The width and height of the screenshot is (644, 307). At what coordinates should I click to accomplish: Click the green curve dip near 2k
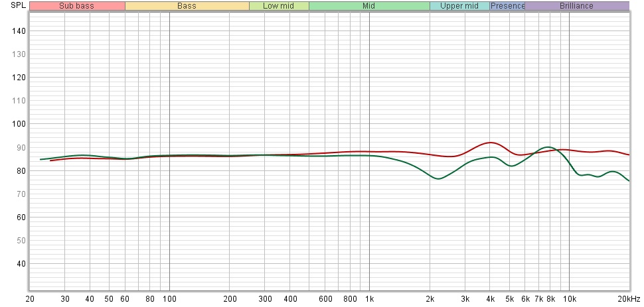(438, 178)
